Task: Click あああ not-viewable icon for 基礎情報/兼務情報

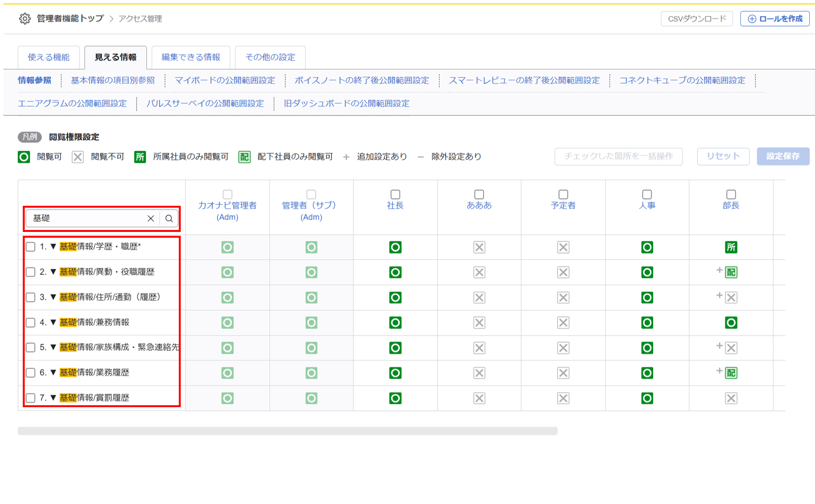Action: [x=479, y=323]
